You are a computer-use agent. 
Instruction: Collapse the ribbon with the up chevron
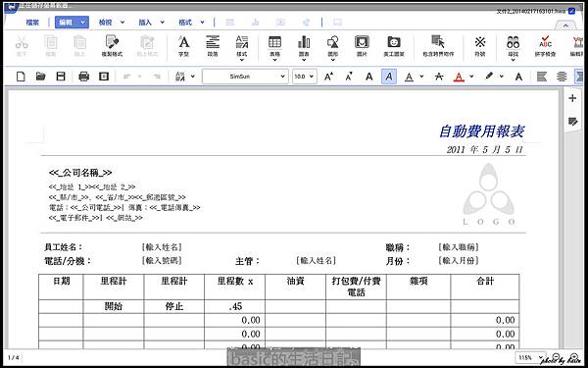point(565,26)
